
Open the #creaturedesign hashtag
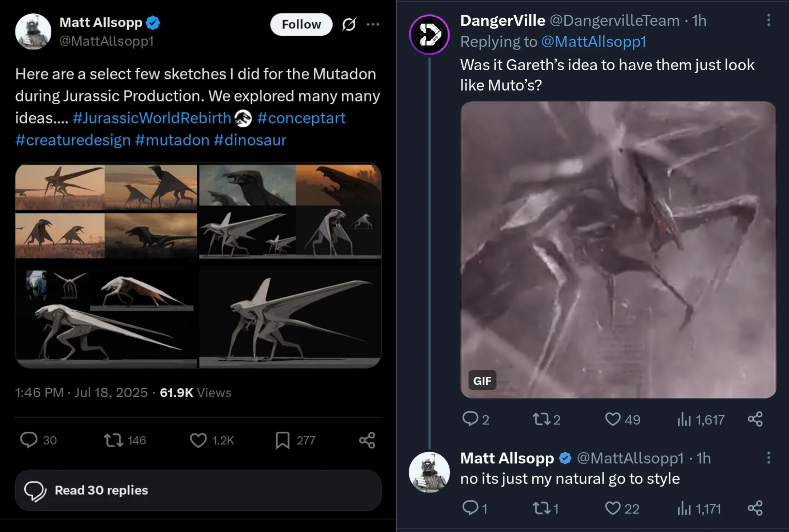[x=73, y=140]
